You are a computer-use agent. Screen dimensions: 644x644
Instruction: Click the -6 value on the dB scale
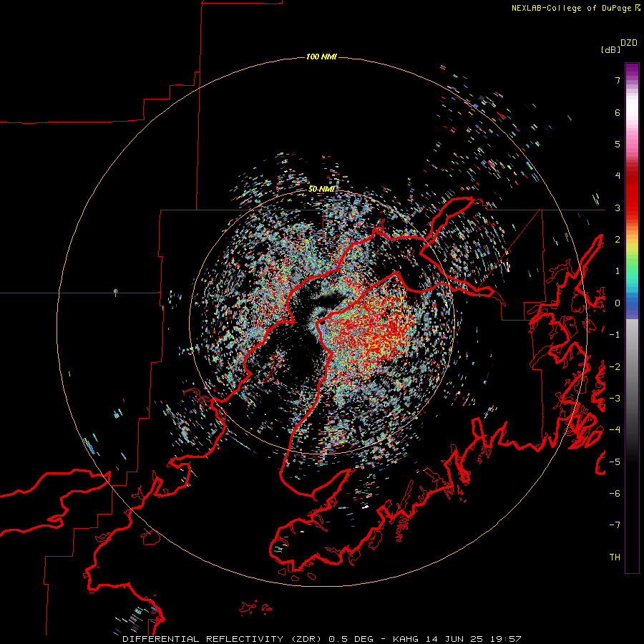(615, 494)
